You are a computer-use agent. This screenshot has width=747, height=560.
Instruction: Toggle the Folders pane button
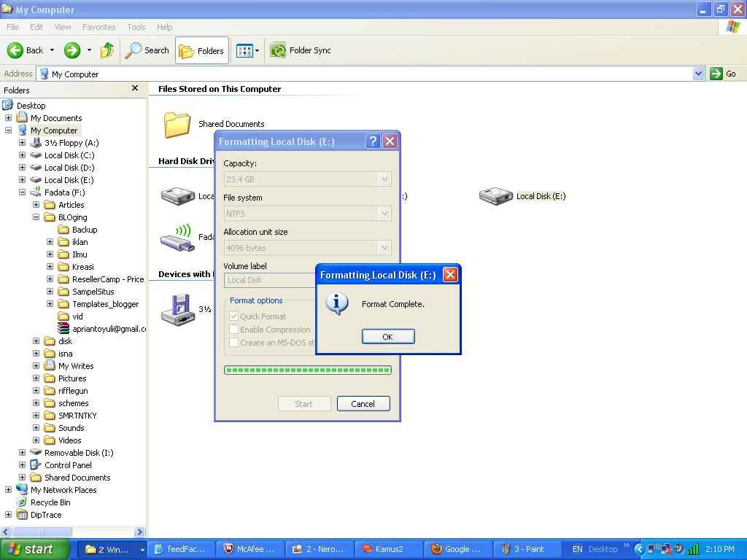(202, 50)
